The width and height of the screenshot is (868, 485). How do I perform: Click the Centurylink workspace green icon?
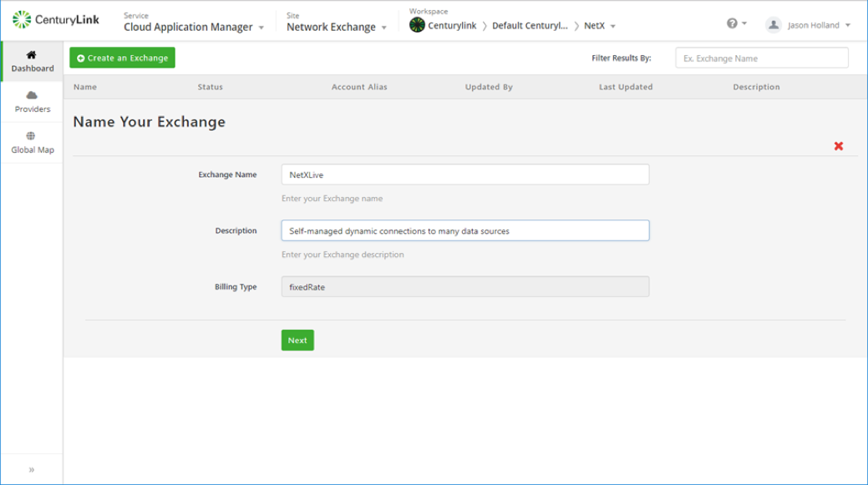(417, 25)
